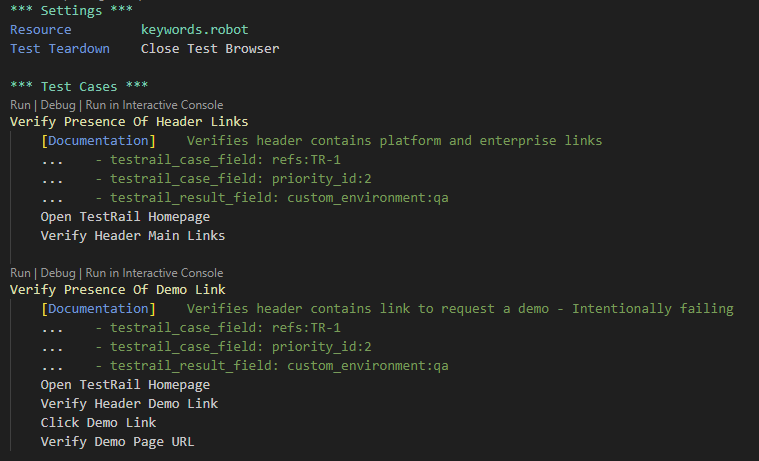Click Run above Verify Presence Of Demo Link

coord(20,273)
